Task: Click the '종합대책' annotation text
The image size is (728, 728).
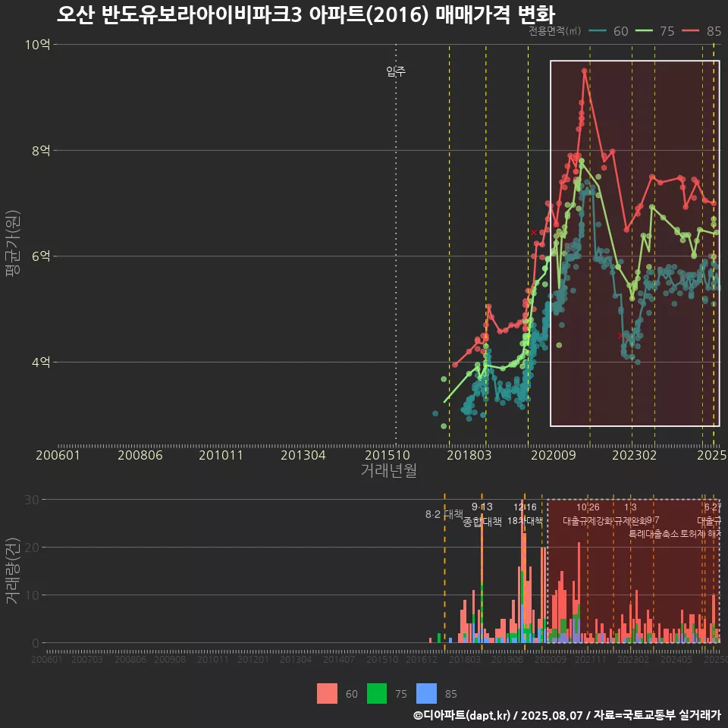Action: [x=482, y=522]
